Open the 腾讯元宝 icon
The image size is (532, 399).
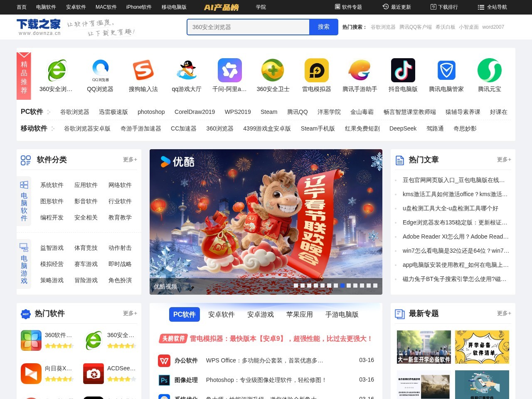pos(489,70)
